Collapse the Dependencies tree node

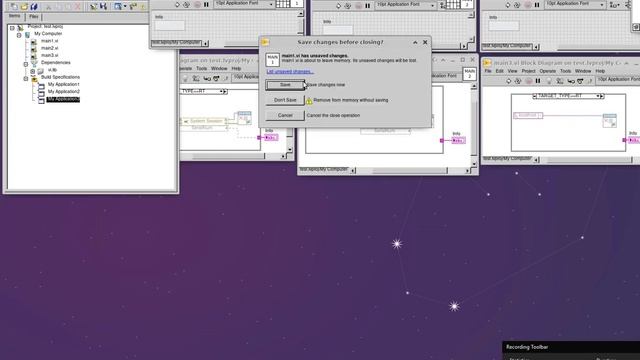[x=26, y=64]
